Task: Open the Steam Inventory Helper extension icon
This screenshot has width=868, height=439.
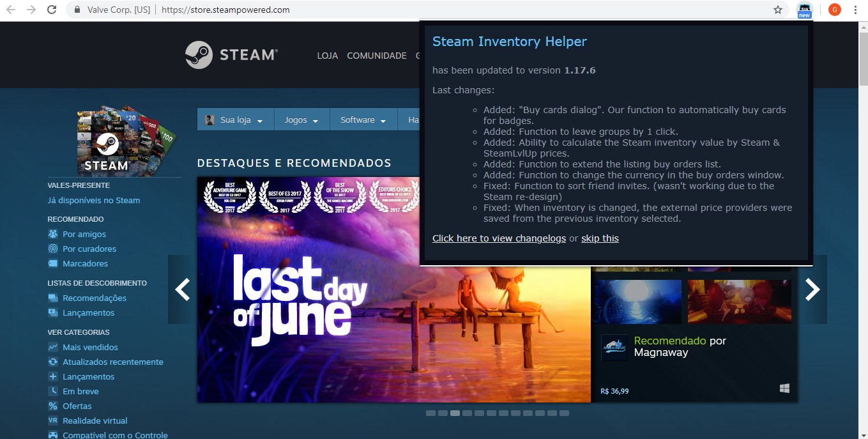Action: (x=804, y=10)
